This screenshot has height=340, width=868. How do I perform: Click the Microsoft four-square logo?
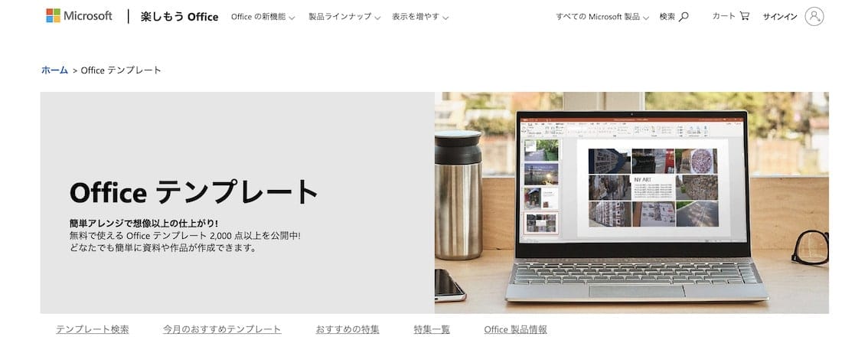[x=53, y=15]
